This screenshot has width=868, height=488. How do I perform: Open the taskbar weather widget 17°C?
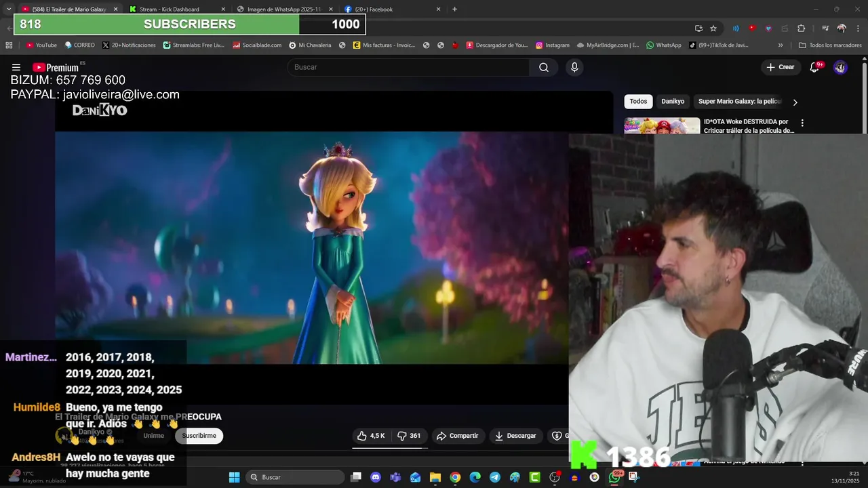click(x=37, y=477)
